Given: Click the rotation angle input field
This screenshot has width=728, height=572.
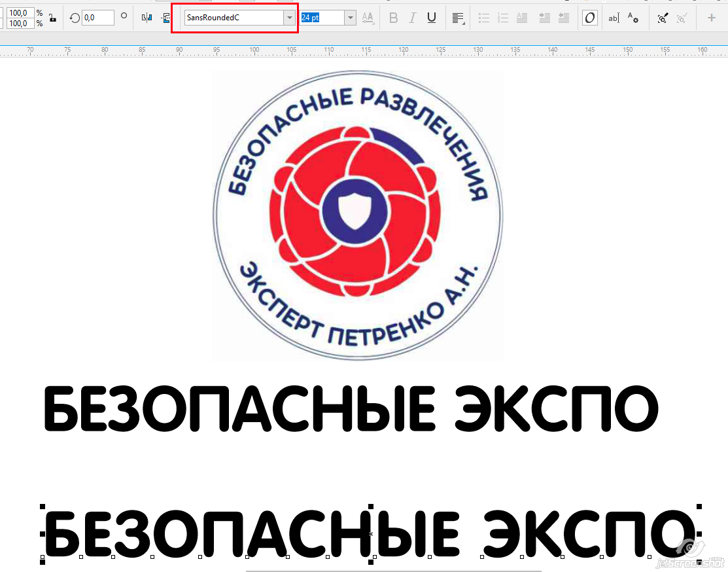Looking at the screenshot, I should tap(97, 17).
